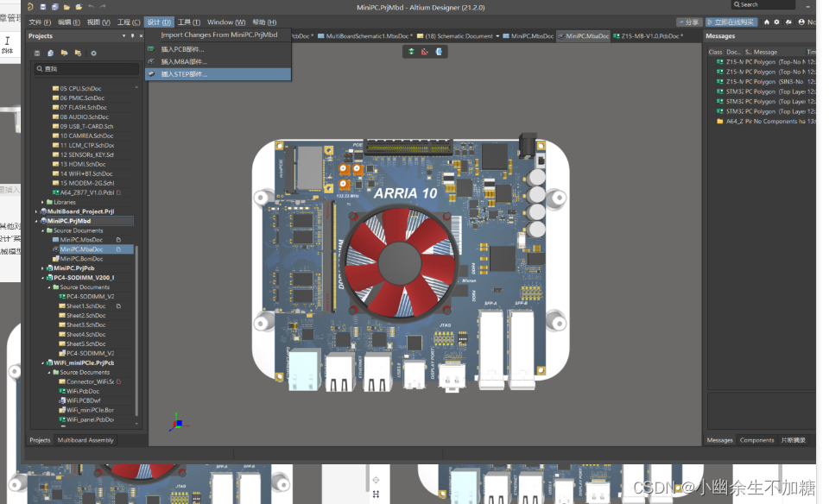Open the (18) Schematic Document tab dropdown

click(x=498, y=36)
